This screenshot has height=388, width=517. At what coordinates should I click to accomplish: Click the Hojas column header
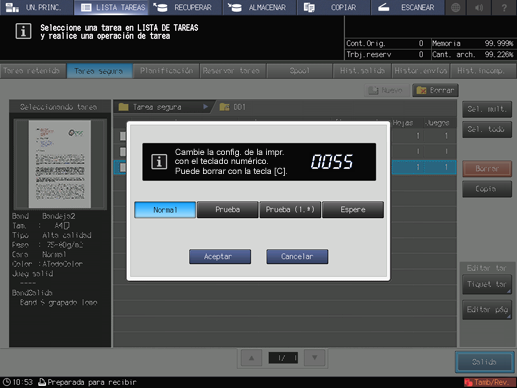tap(403, 123)
